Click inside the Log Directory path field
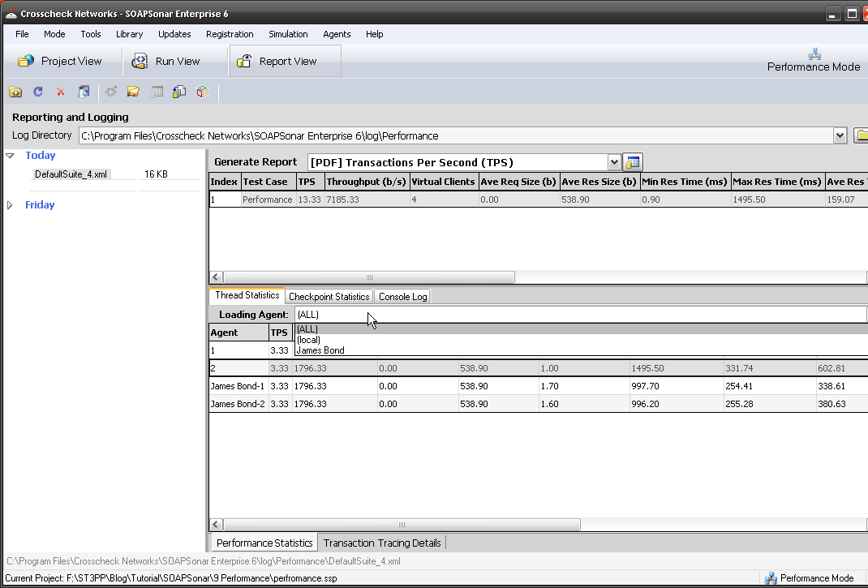This screenshot has width=868, height=588. point(456,135)
